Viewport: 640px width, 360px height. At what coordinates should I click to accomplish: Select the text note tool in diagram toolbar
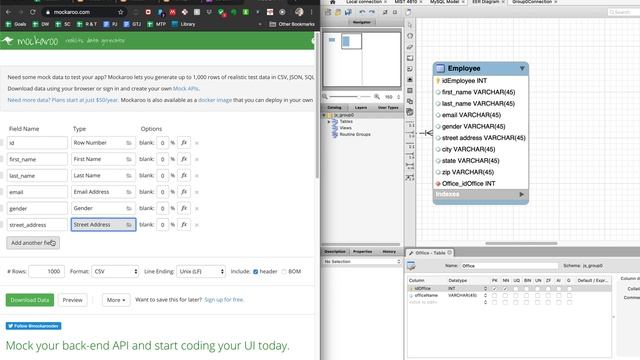410,69
